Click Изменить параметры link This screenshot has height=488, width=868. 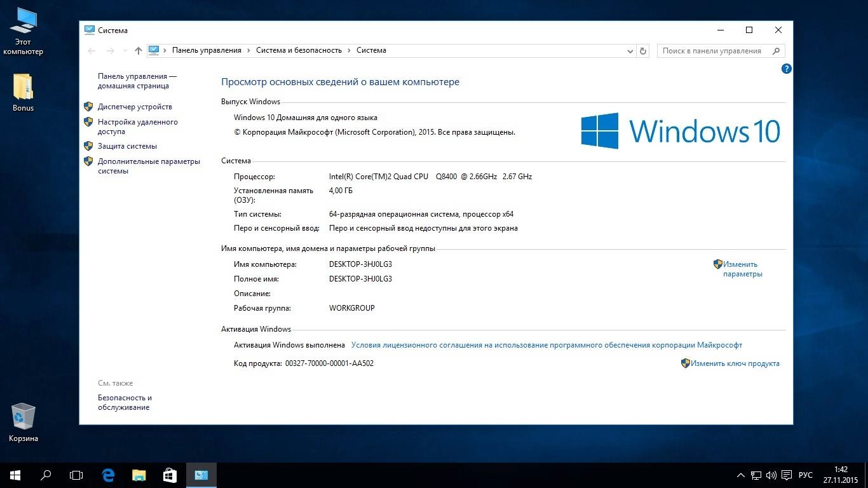[742, 269]
